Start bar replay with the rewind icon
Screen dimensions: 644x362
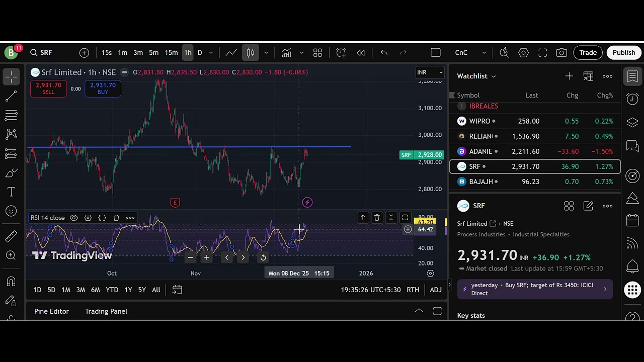click(361, 52)
